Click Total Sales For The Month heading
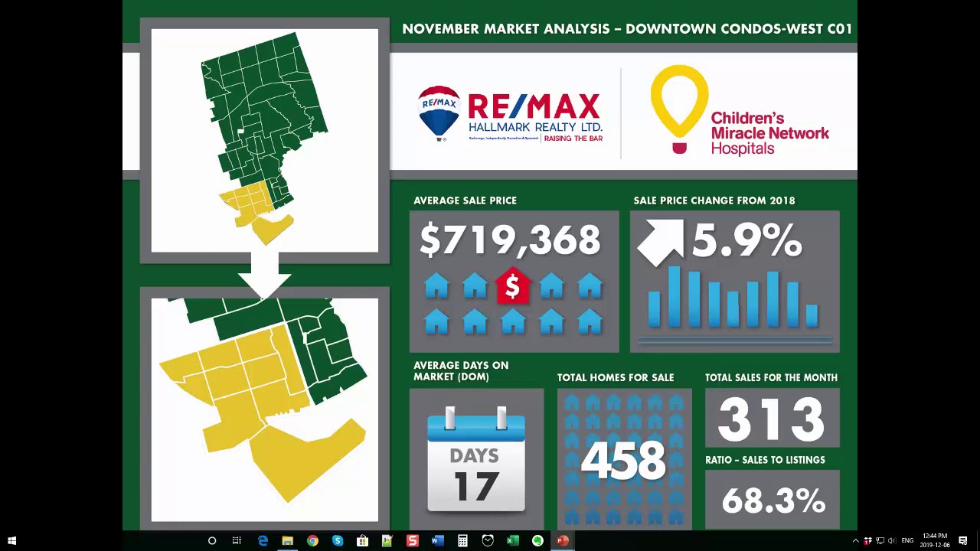This screenshot has width=980, height=551. pos(771,377)
